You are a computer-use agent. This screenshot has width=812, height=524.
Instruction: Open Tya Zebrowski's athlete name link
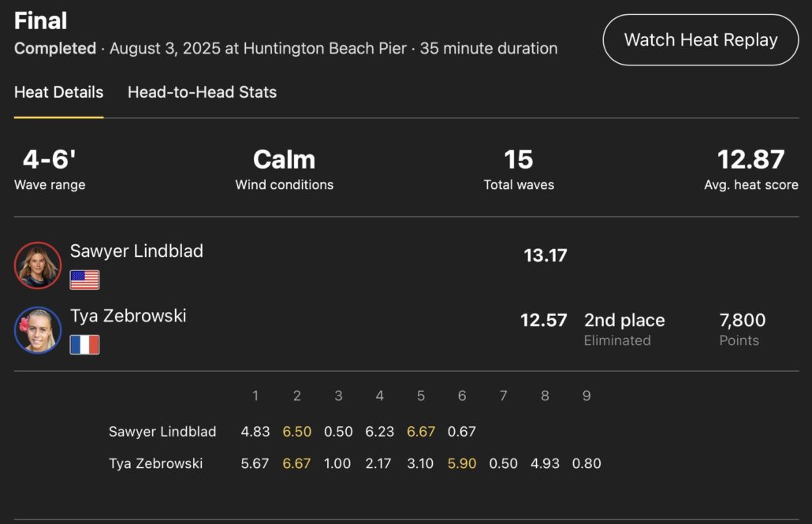tap(128, 316)
